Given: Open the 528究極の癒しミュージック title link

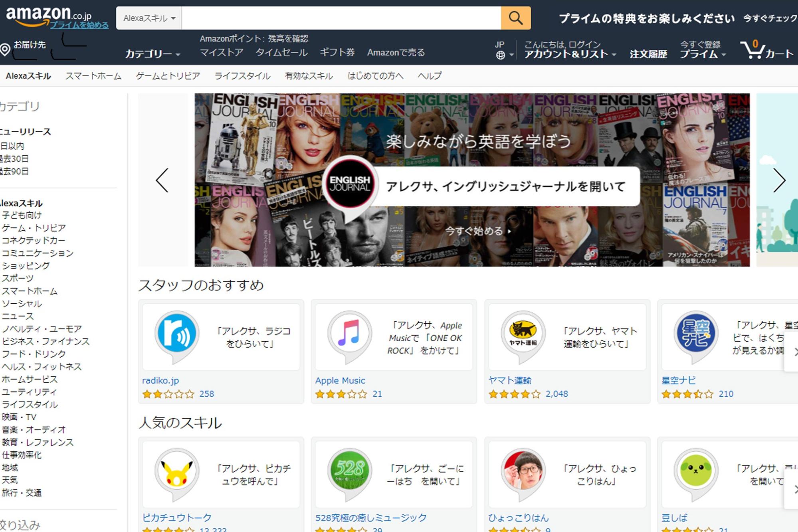Looking at the screenshot, I should (371, 518).
